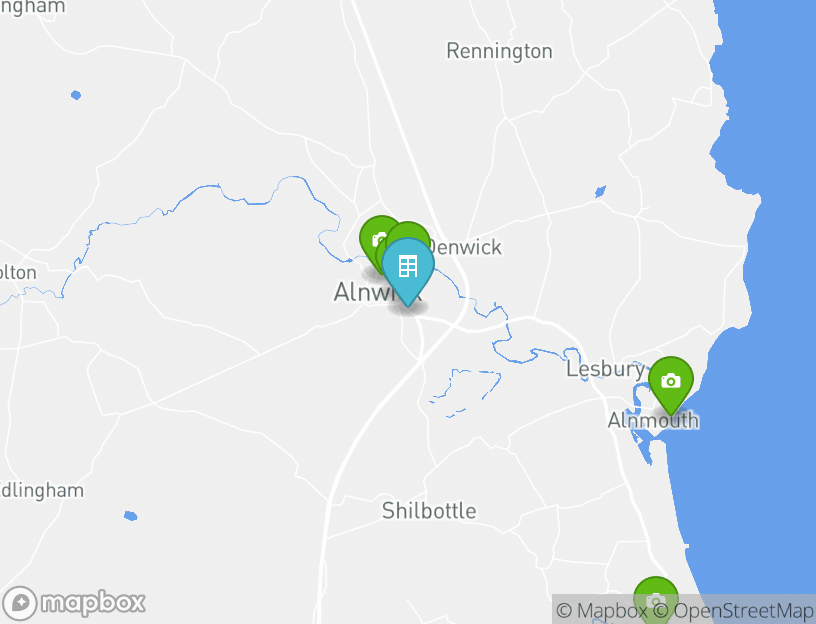The height and width of the screenshot is (624, 816).
Task: Click the blue building marker in Alnwick
Action: 408,267
